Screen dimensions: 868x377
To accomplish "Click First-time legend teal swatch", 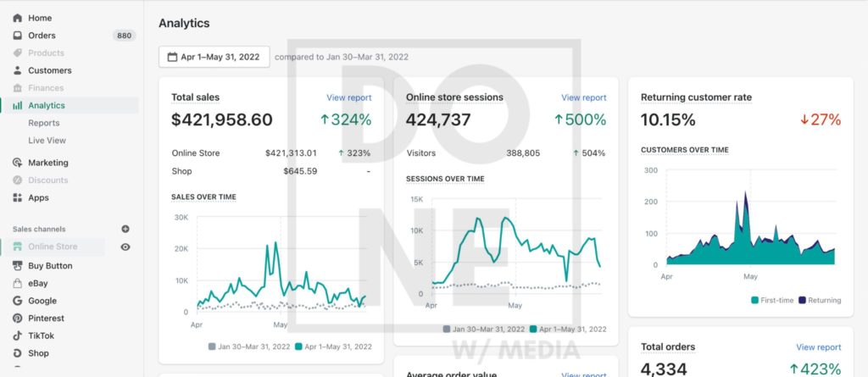I will click(754, 300).
